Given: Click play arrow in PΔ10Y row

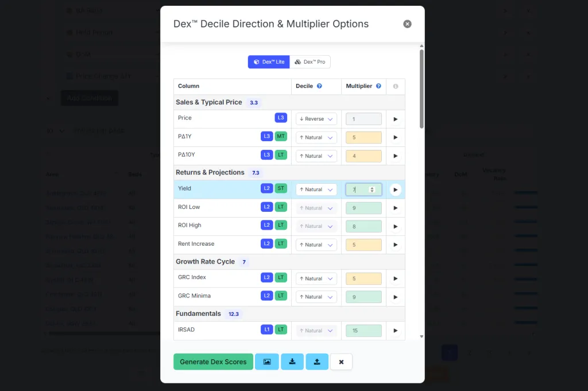Looking at the screenshot, I should tap(395, 156).
